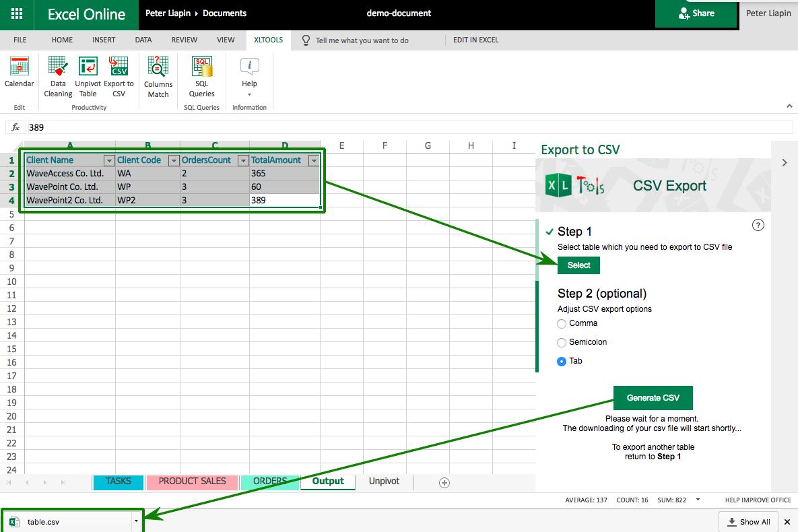Select cell containing WaveAccess Co. Ltd.
Screen dimensions: 798x532
coord(70,174)
